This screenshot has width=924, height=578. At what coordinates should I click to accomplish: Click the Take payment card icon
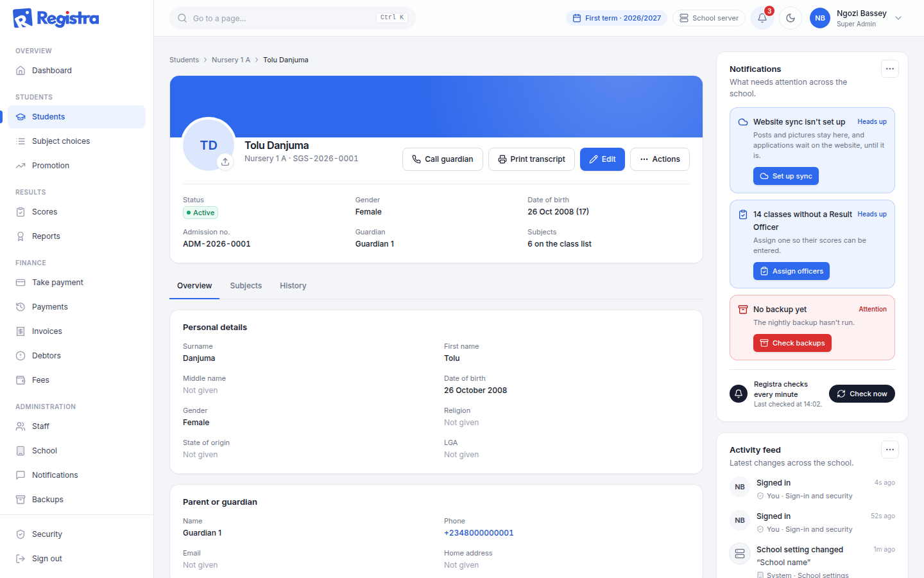[21, 283]
